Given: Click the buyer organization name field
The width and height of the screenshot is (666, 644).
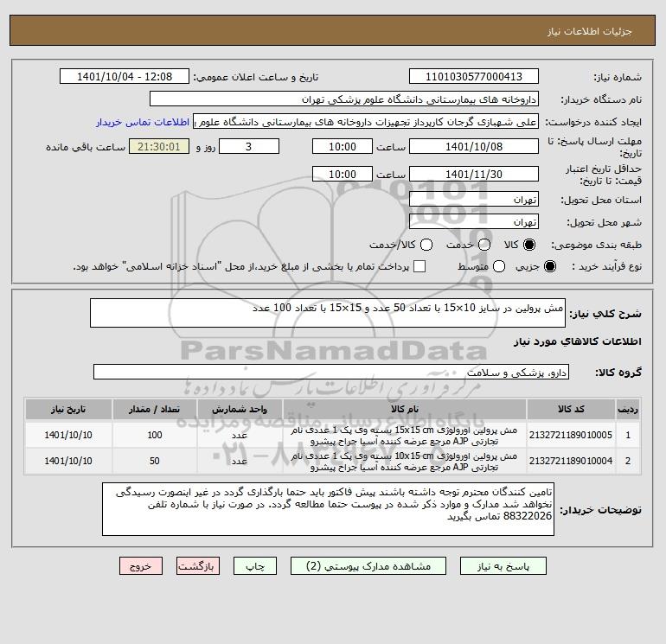Looking at the screenshot, I should pos(344,99).
